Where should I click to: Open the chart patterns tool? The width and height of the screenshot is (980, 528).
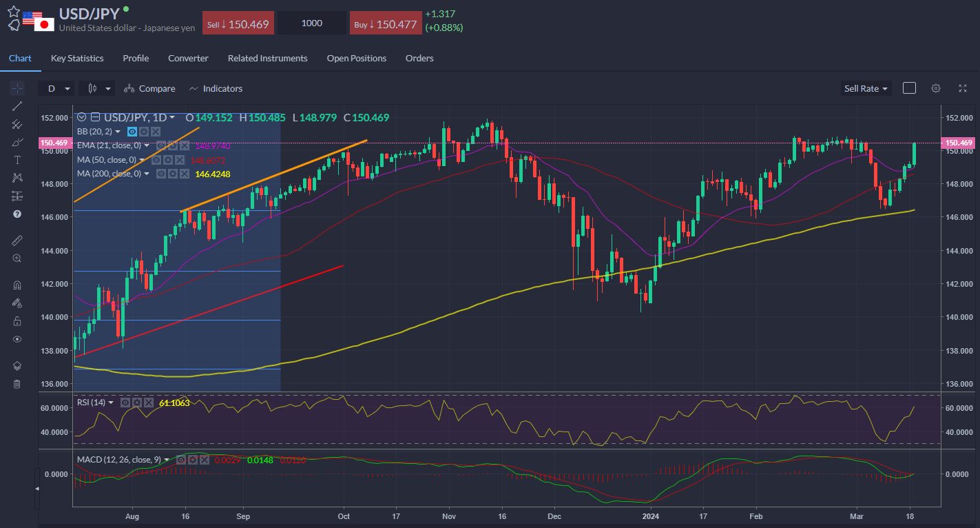point(17,178)
